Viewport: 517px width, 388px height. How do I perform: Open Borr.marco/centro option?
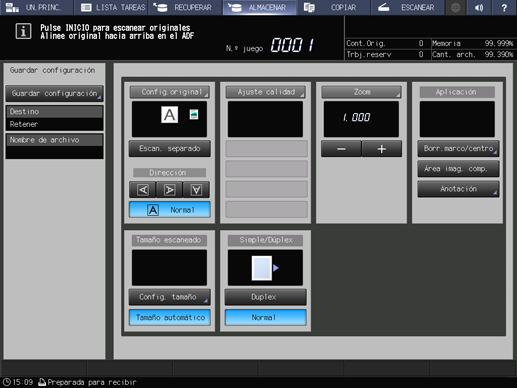tap(458, 148)
